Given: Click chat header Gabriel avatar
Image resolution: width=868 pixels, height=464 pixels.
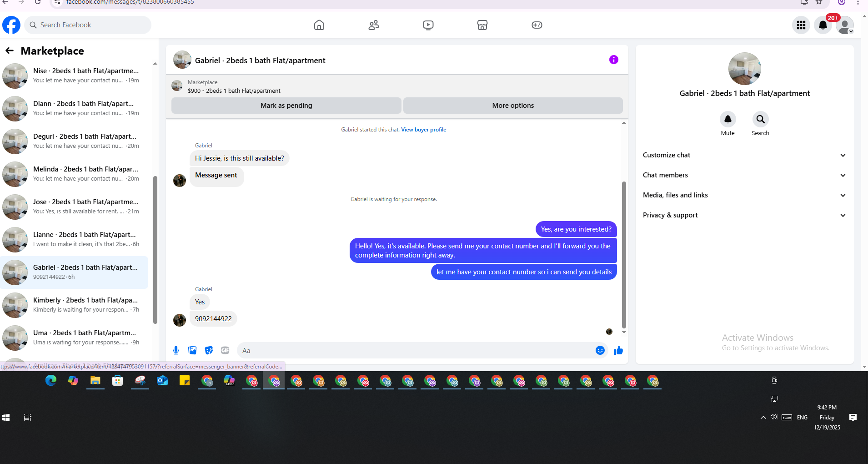Looking at the screenshot, I should [x=182, y=60].
